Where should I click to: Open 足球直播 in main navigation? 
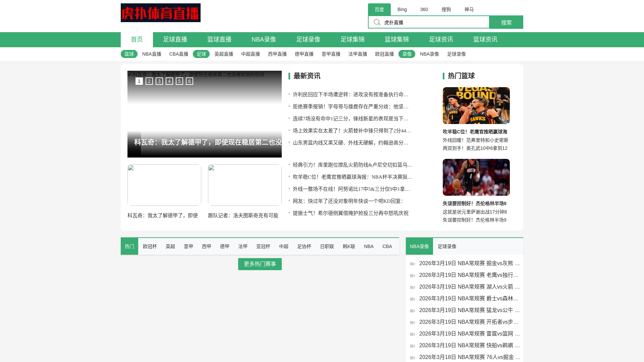(x=175, y=40)
